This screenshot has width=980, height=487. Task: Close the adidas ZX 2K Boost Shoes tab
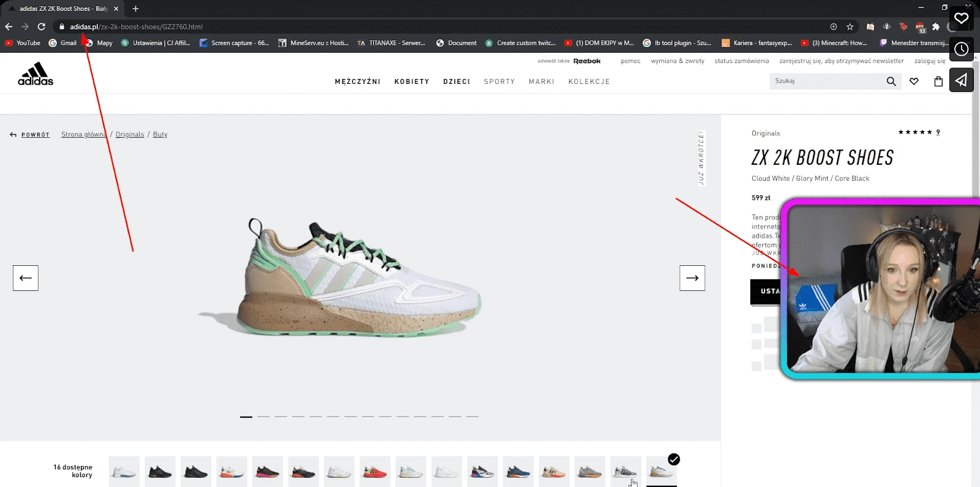coord(116,9)
